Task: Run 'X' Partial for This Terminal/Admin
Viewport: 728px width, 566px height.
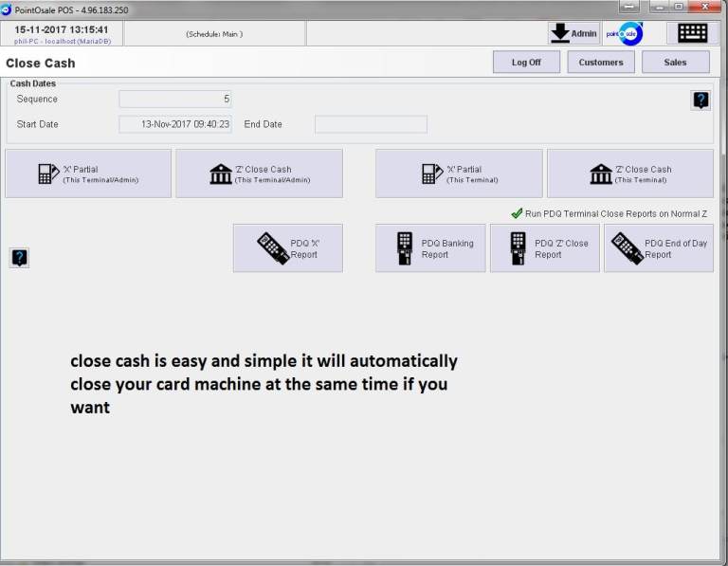Action: coord(88,173)
